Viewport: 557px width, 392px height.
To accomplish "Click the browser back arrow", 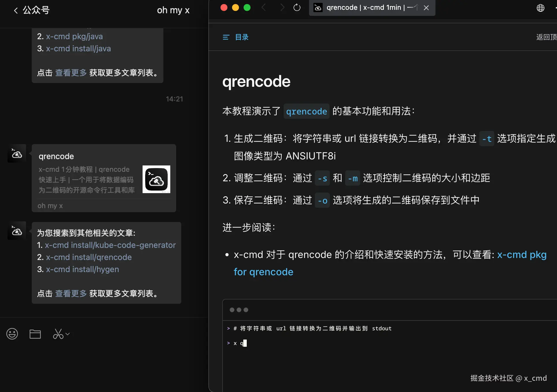I will tap(263, 8).
